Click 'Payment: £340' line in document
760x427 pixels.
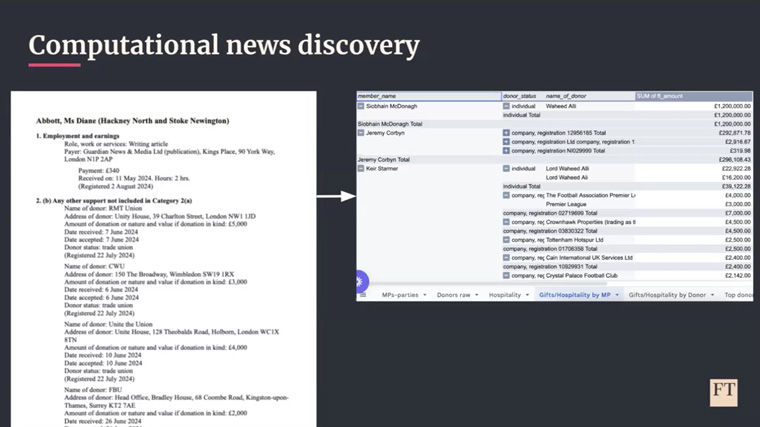point(99,171)
